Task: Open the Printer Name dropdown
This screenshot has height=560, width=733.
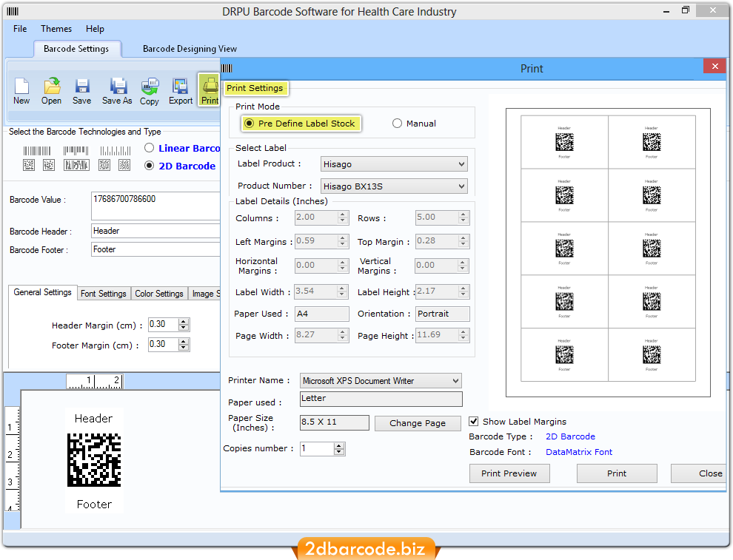Action: 381,381
